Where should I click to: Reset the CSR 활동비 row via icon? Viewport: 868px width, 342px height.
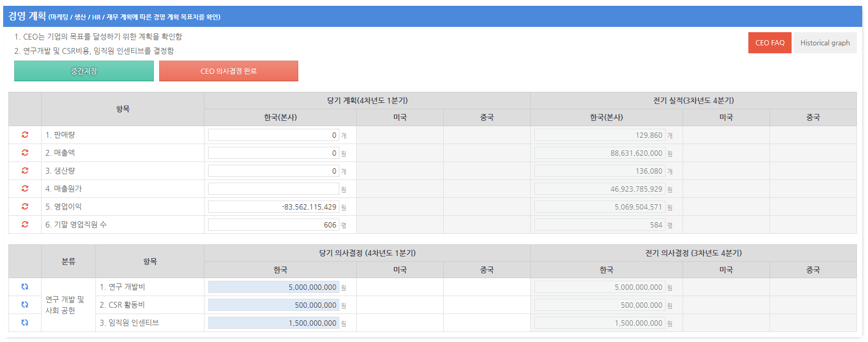point(25,305)
